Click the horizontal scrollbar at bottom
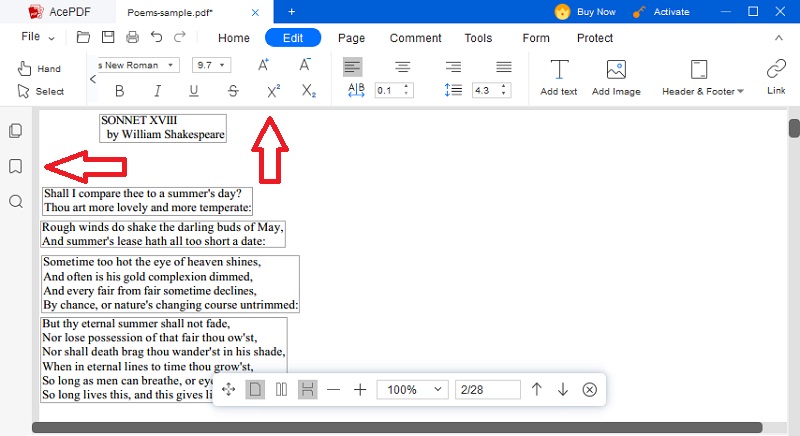 pos(397,427)
